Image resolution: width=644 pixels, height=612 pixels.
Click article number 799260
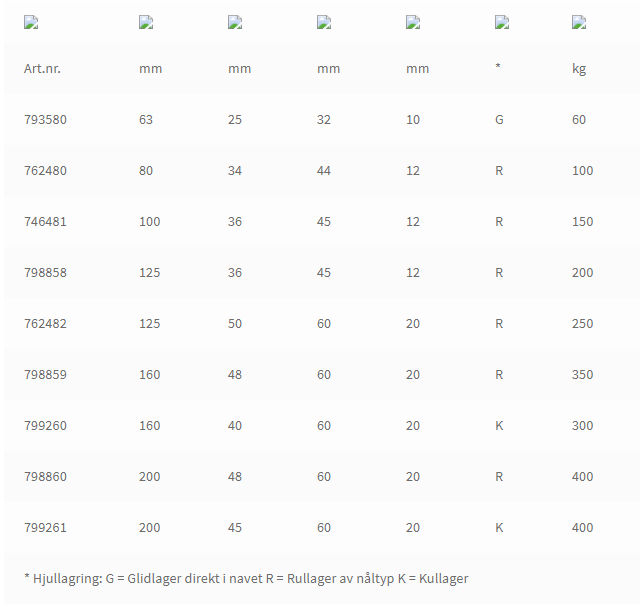pyautogui.click(x=45, y=426)
